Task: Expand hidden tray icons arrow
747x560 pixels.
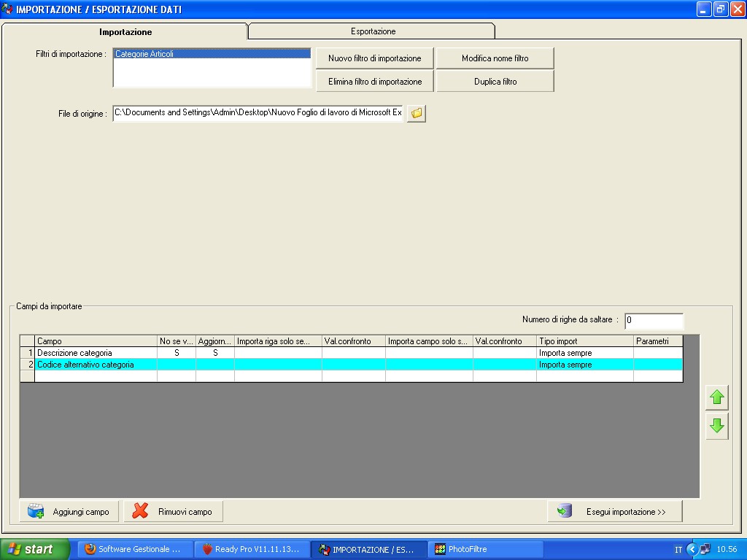Action: 692,549
